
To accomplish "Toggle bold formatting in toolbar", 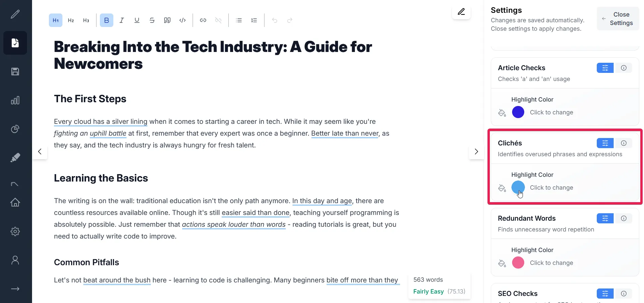I will (x=107, y=20).
